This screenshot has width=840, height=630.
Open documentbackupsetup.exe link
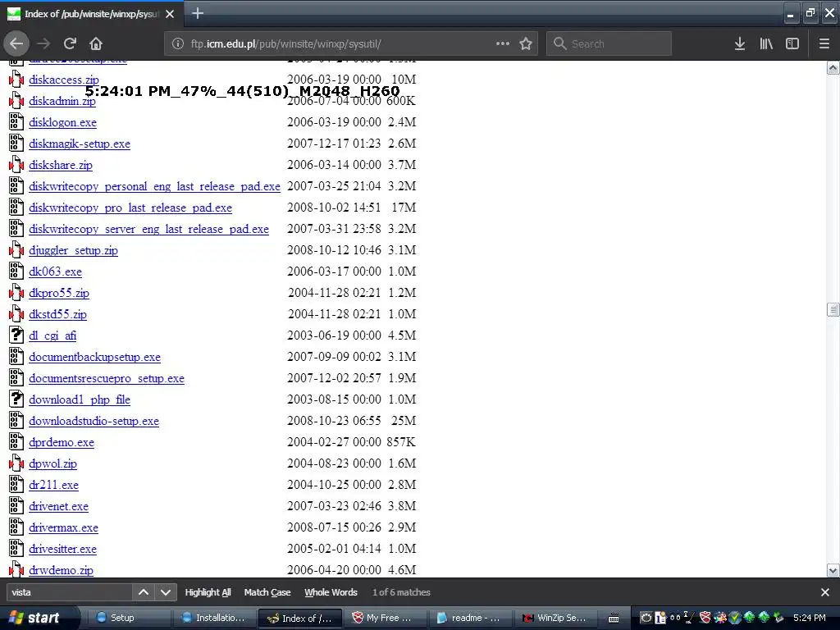click(95, 358)
